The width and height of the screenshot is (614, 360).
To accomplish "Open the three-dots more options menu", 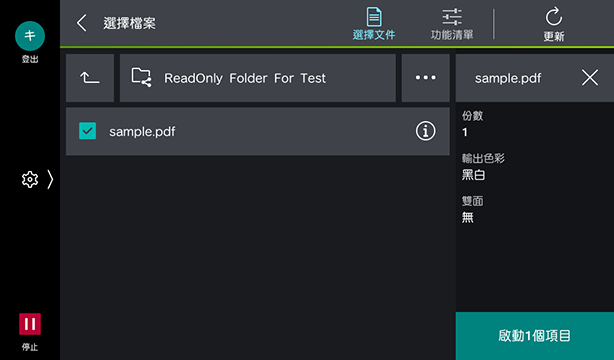I will pyautogui.click(x=426, y=78).
